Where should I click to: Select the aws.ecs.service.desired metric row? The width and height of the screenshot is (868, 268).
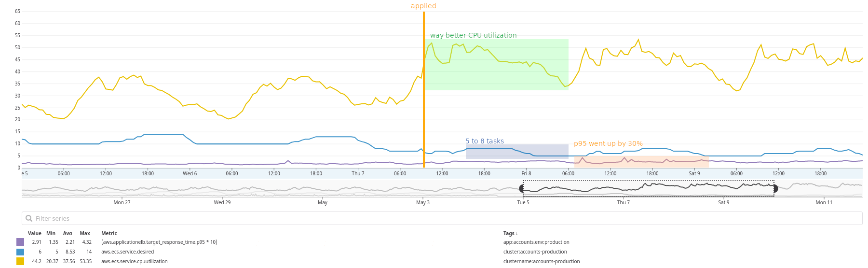click(127, 252)
